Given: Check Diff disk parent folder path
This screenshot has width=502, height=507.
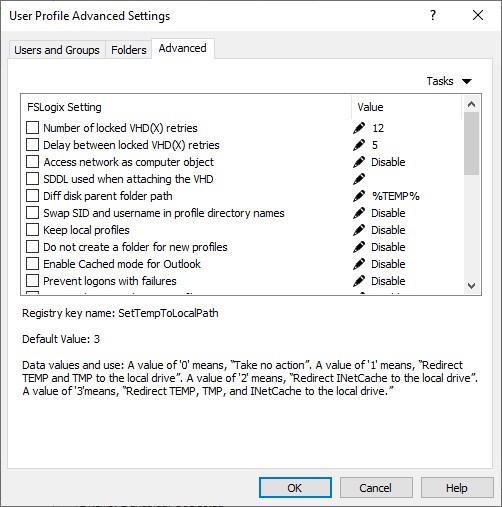Looking at the screenshot, I should pos(32,196).
